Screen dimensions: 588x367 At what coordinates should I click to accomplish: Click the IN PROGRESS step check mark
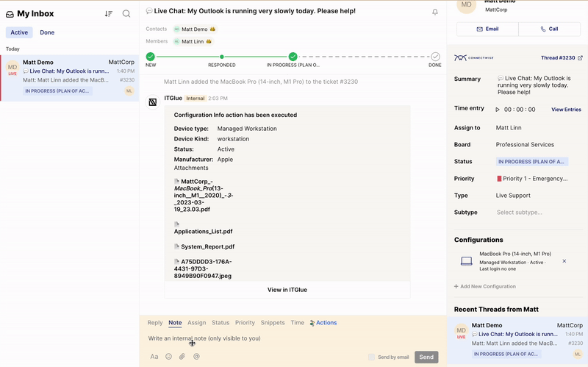coord(293,57)
